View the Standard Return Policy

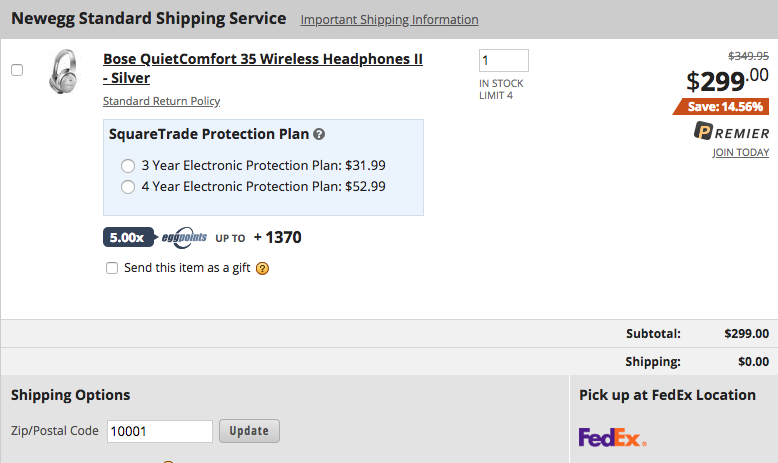pos(161,101)
